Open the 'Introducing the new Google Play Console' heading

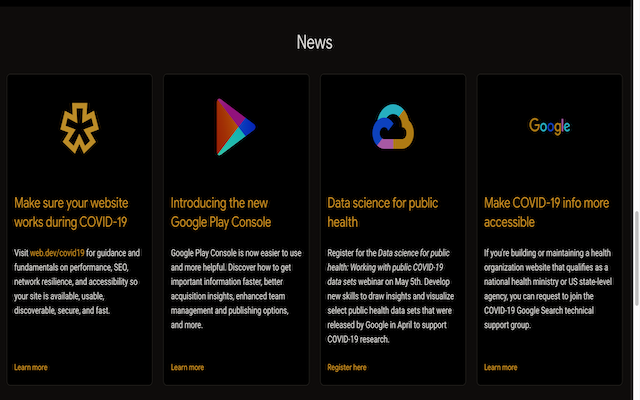[221, 211]
